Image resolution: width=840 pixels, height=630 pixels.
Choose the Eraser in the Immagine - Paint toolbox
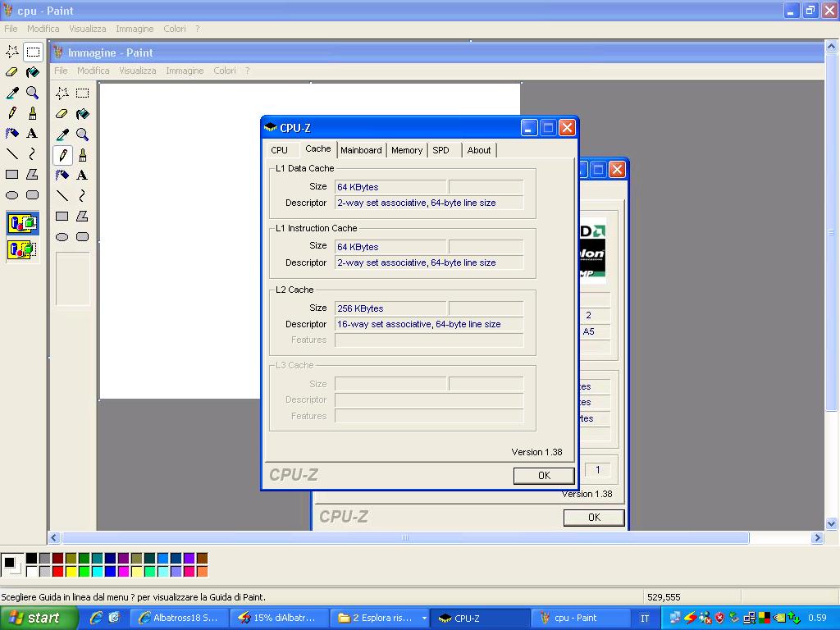point(62,113)
